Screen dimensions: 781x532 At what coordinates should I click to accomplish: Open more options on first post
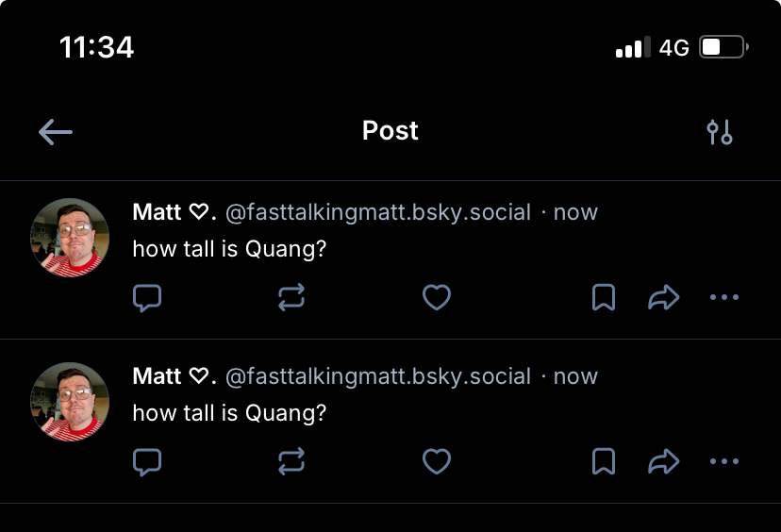point(723,298)
